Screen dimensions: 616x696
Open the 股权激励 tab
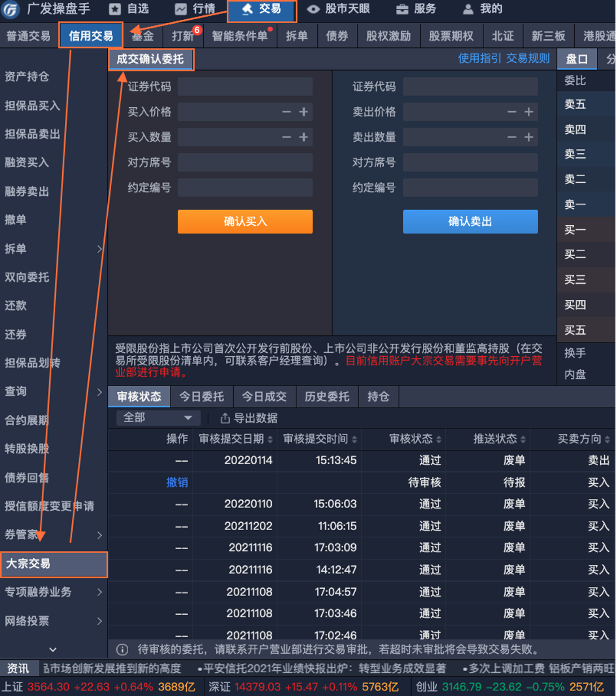[388, 36]
